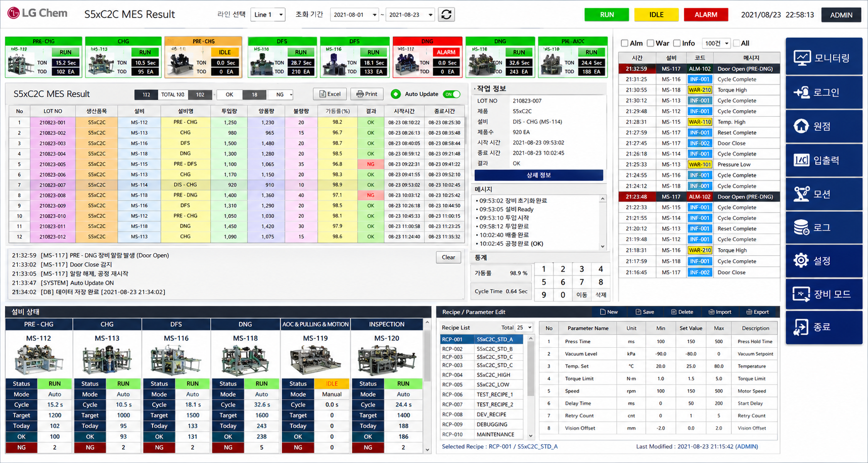
Task: Open the 입출력 I/O sidebar item
Action: (824, 160)
